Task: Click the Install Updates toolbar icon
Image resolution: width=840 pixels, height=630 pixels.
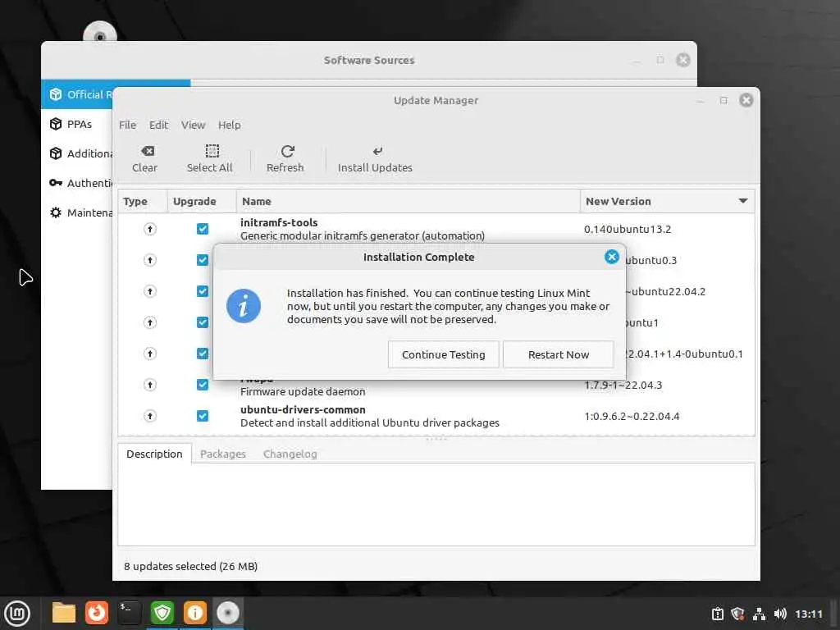Action: click(377, 151)
